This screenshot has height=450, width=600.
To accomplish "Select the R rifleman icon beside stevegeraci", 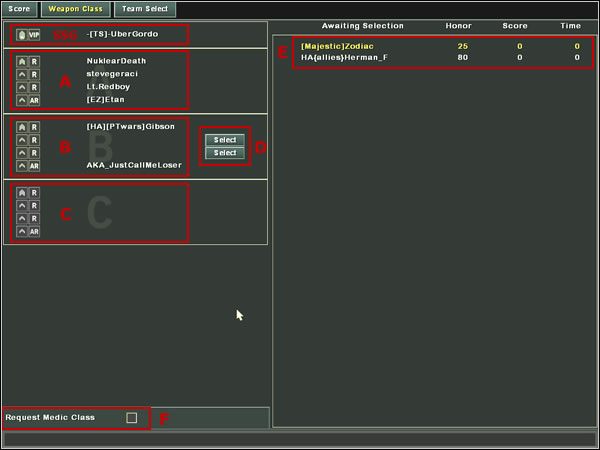I will click(34, 74).
